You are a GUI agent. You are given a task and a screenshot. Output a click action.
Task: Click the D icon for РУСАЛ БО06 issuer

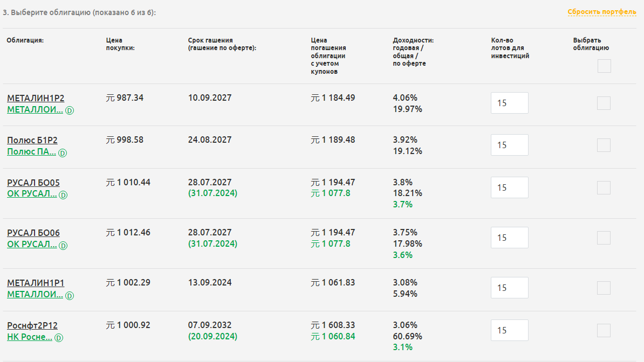[x=63, y=246]
